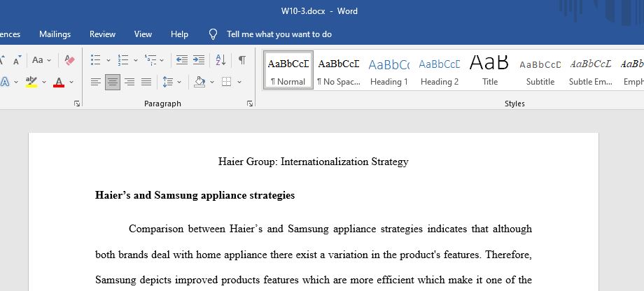Screen dimensions: 644x291
Task: Toggle Center alignment
Action: click(x=113, y=82)
